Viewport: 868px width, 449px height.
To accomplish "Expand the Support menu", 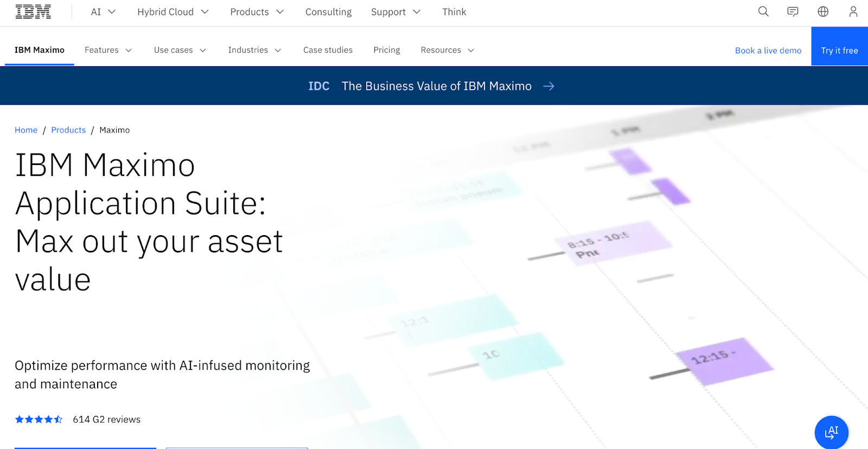I will pyautogui.click(x=395, y=12).
